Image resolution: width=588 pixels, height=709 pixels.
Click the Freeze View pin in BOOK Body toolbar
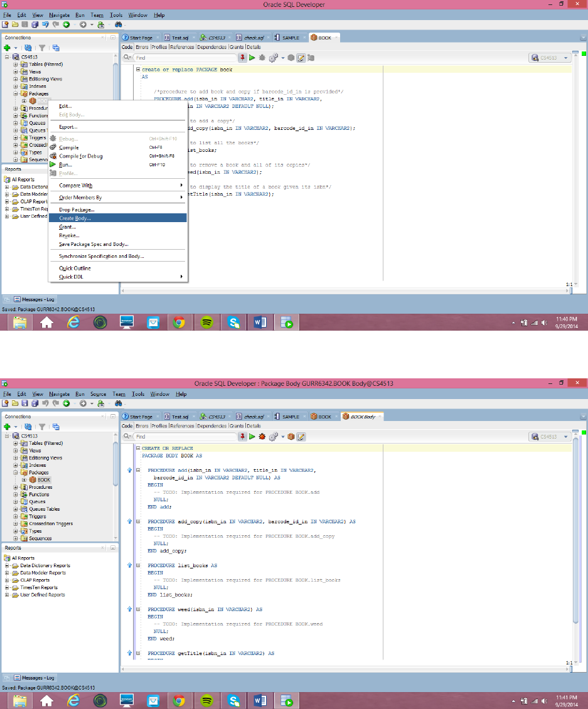point(242,436)
